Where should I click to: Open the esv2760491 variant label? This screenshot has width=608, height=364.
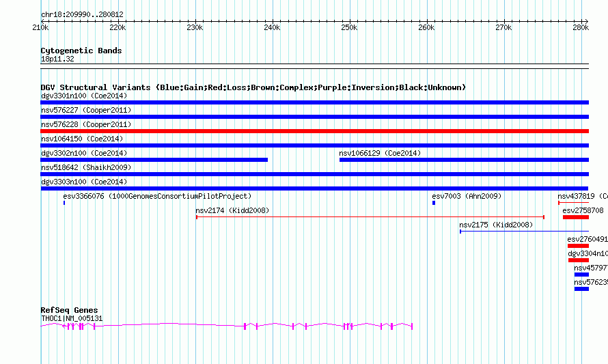tap(588, 239)
